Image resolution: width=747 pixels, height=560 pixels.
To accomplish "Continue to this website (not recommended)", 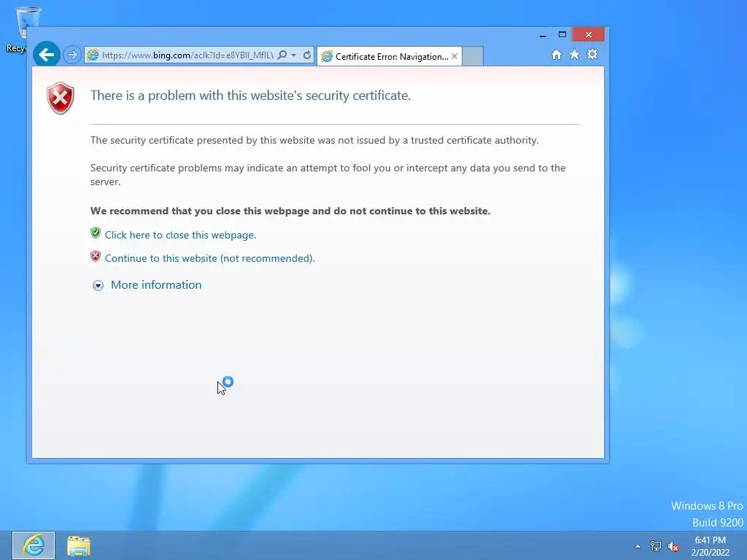I will (x=209, y=259).
